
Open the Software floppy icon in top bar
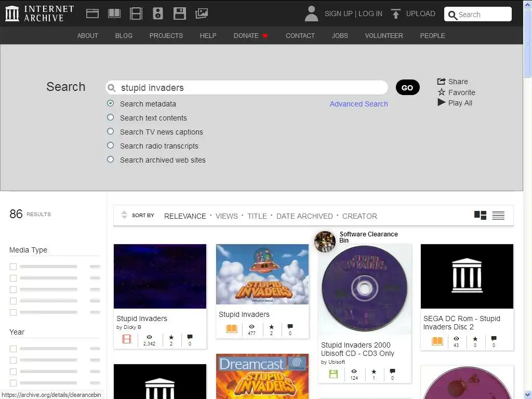tap(179, 14)
